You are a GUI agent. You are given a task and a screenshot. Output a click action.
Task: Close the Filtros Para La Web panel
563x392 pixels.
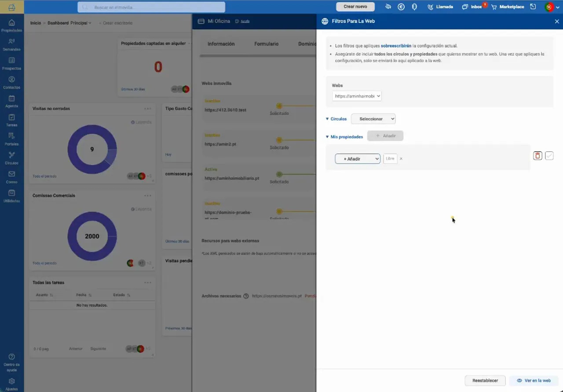(557, 21)
